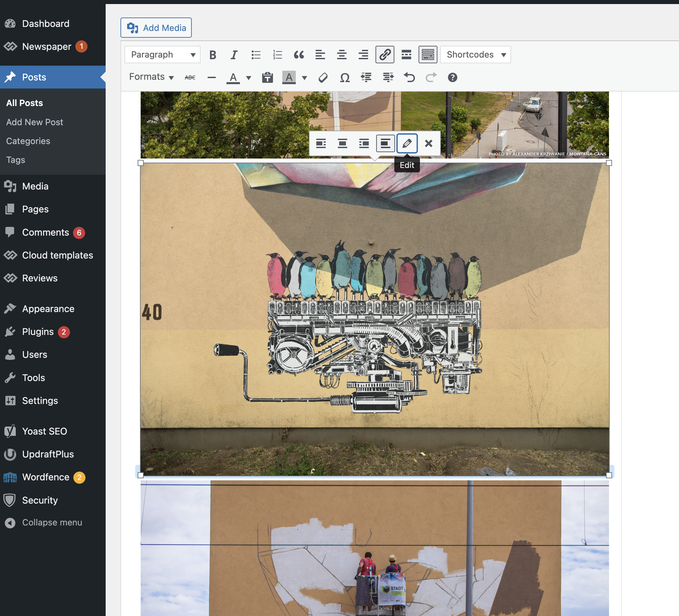The height and width of the screenshot is (616, 679).
Task: Open the Posts menu
Action: (53, 77)
